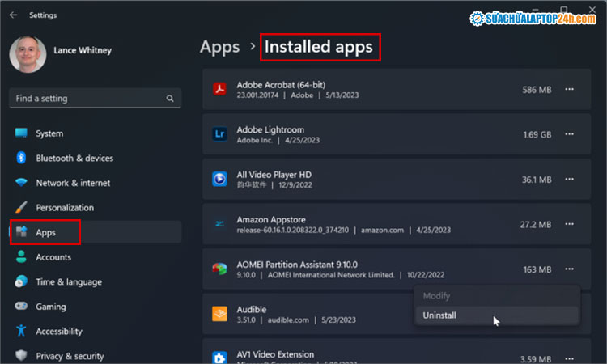Click the AOMEI Partition Assistant icon
The image size is (607, 364).
click(x=219, y=269)
